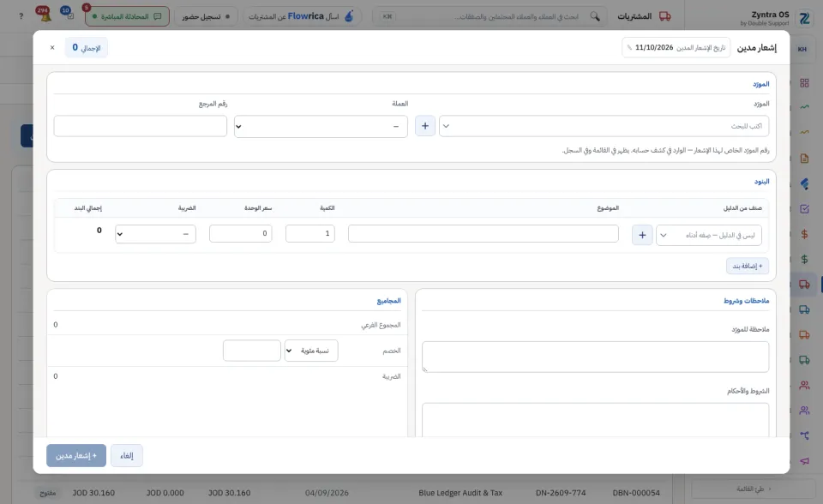Close the debit note dialog with X
Viewport: 823px width, 504px height.
pyautogui.click(x=52, y=48)
